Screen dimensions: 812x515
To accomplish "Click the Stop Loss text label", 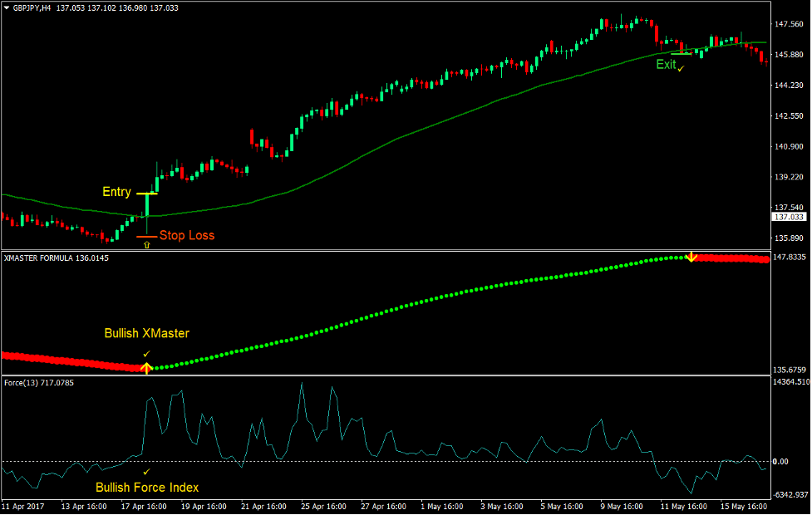I will [186, 235].
